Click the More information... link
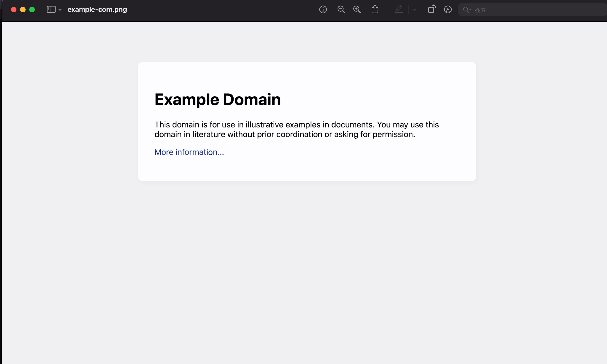 click(x=189, y=152)
